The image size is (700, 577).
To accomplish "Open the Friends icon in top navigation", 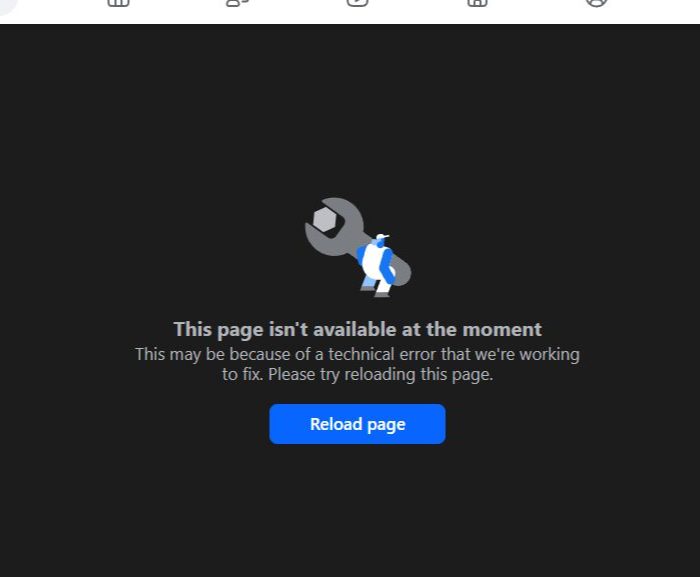I will pos(238,3).
